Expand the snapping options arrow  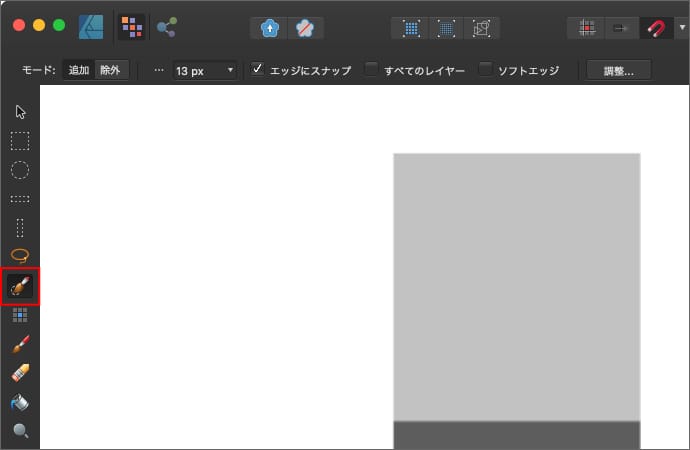point(681,27)
